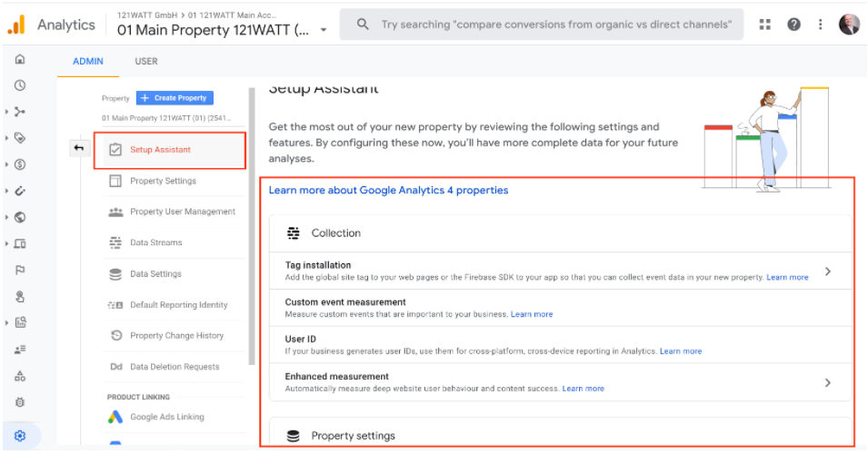868x454 pixels.
Task: Open the Audiences person-list icon in sidebar
Action: [20, 350]
